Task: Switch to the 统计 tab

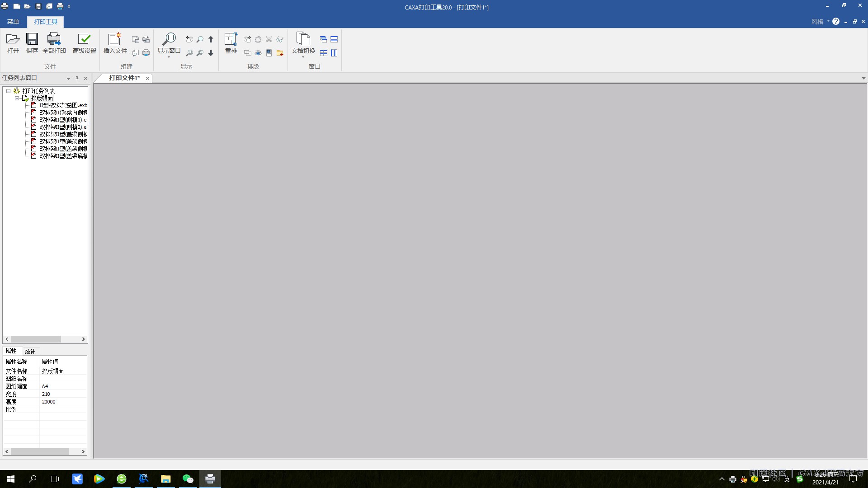Action: [x=30, y=351]
